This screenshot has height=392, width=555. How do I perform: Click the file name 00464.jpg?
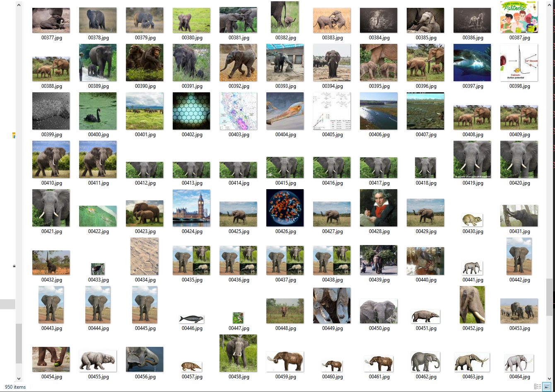520,377
